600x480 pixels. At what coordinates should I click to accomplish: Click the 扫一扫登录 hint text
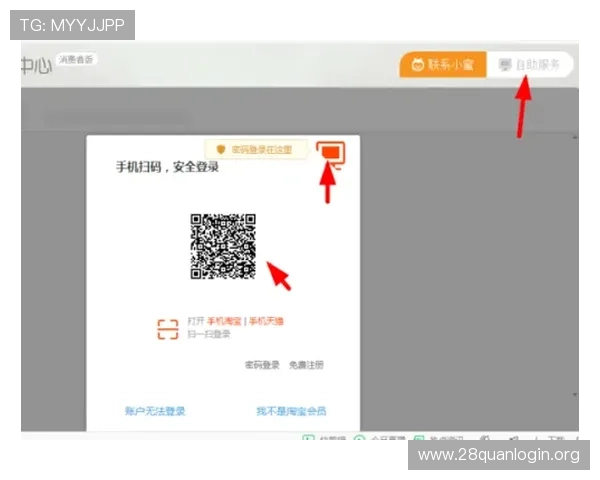pyautogui.click(x=209, y=334)
